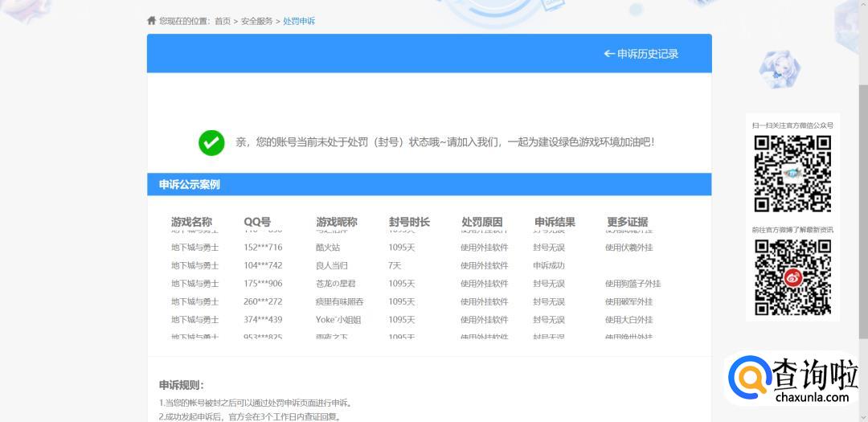The image size is (868, 422).
Task: Click the 前往官方微博了解最新资讯 caption
Action: 792,230
